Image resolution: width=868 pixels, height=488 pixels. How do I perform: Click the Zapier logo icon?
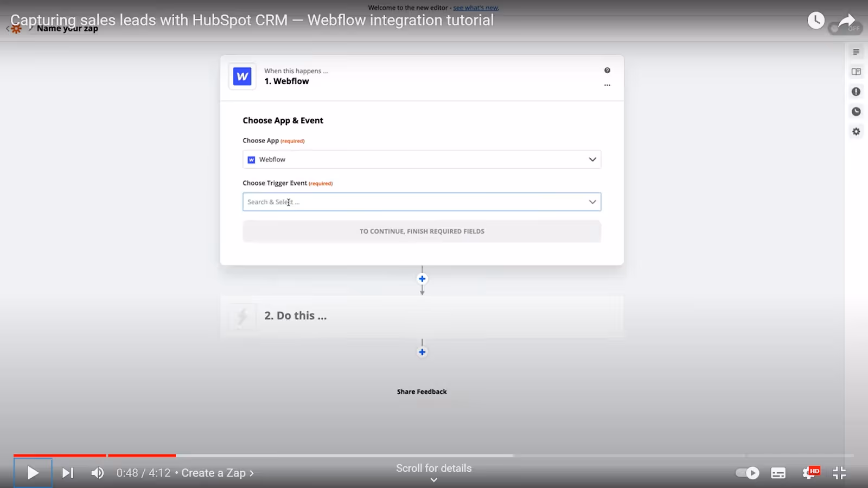click(16, 29)
